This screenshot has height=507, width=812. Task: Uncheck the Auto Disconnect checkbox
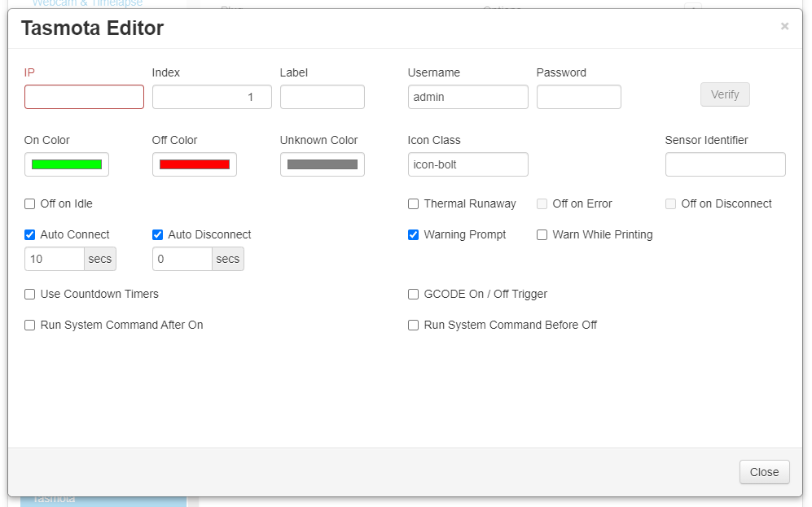(157, 235)
